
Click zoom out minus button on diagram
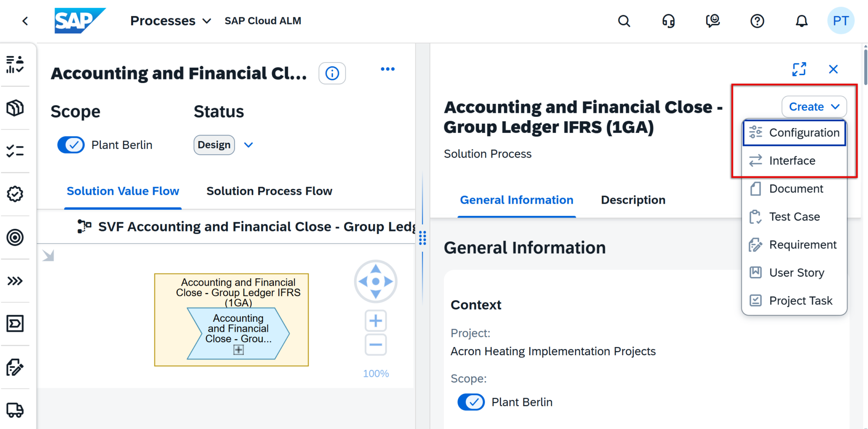click(375, 345)
